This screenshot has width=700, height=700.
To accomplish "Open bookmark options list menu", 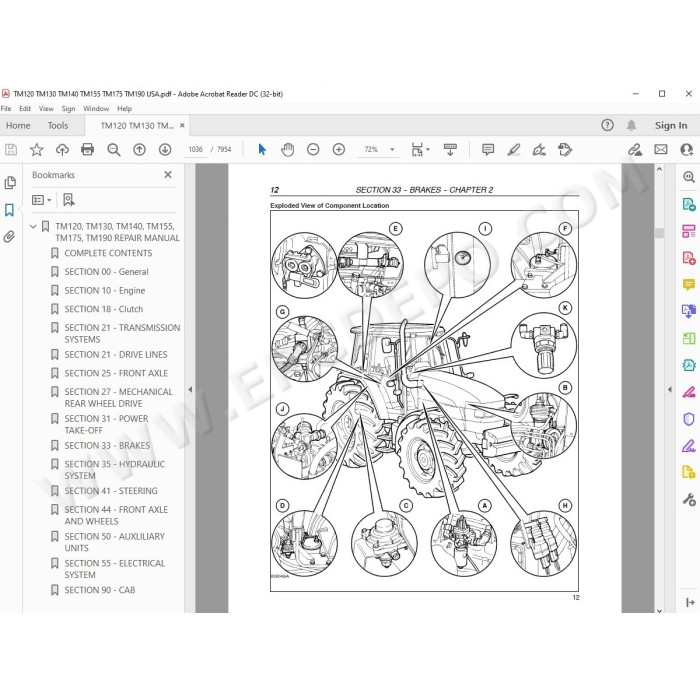I will tap(42, 200).
